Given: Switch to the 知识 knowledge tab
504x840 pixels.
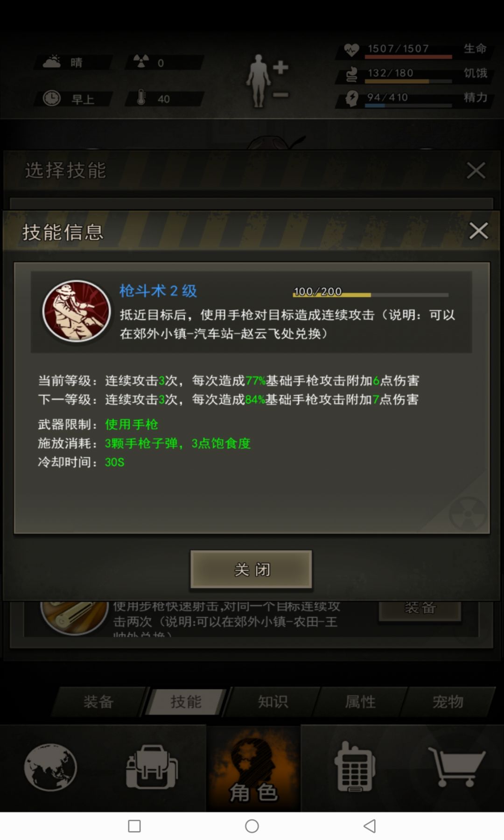Looking at the screenshot, I should pyautogui.click(x=273, y=701).
